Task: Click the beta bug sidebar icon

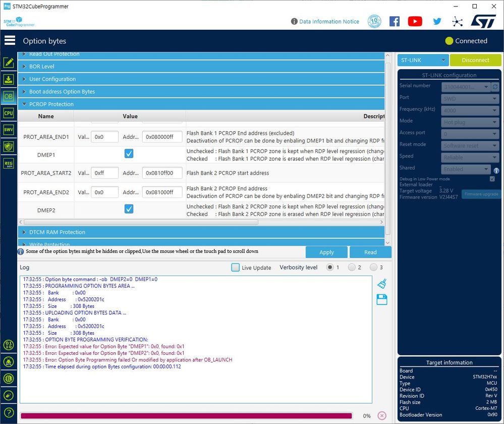Action: (x=9, y=361)
